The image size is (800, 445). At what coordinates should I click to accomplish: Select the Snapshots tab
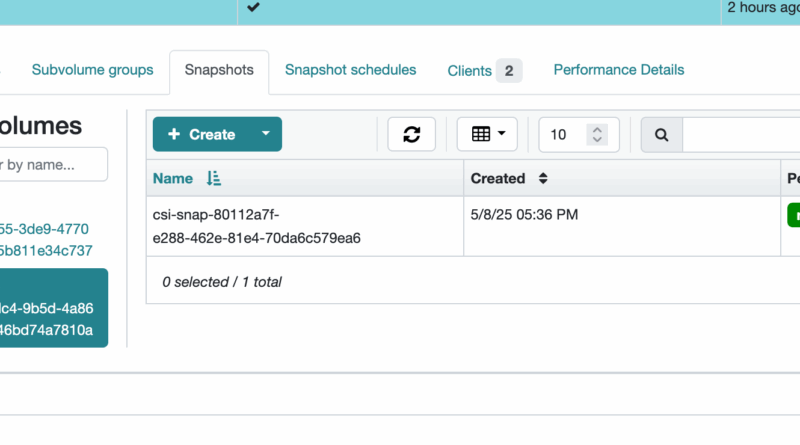(x=219, y=70)
